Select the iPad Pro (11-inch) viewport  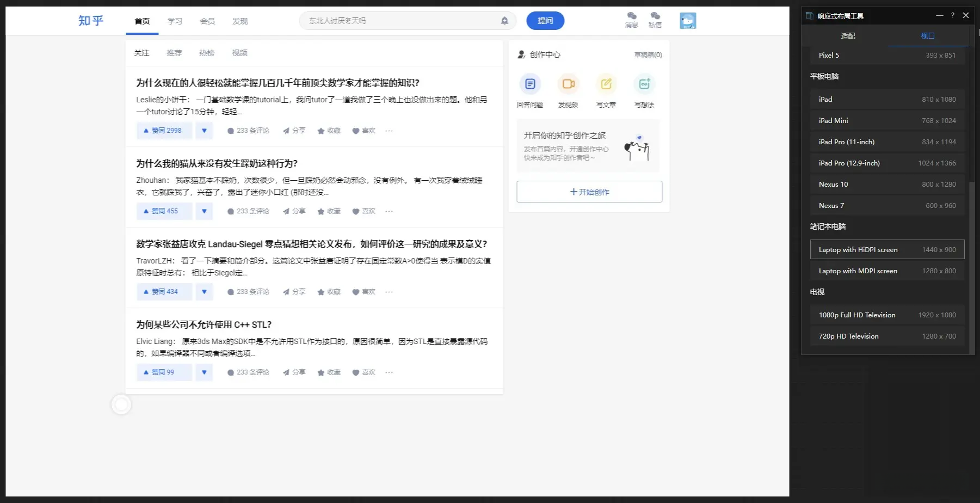pos(887,142)
